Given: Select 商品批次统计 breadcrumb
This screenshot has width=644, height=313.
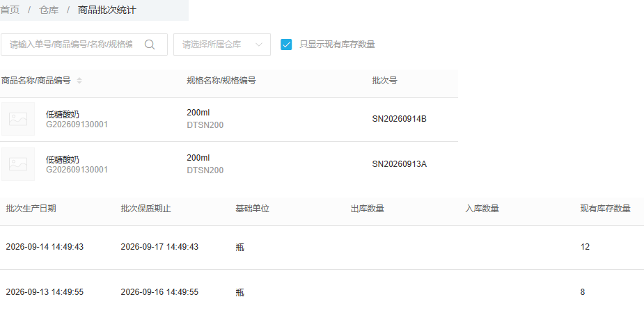Looking at the screenshot, I should point(107,10).
